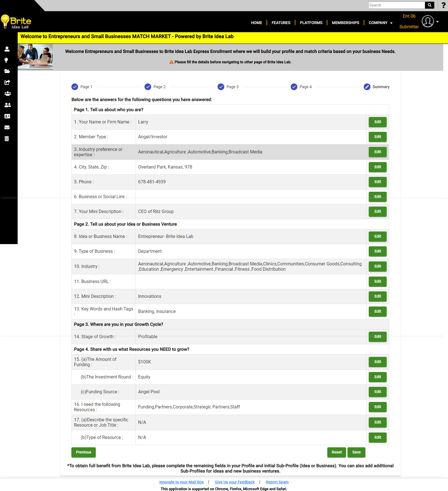
Task: Click the Previous button
Action: click(83, 452)
